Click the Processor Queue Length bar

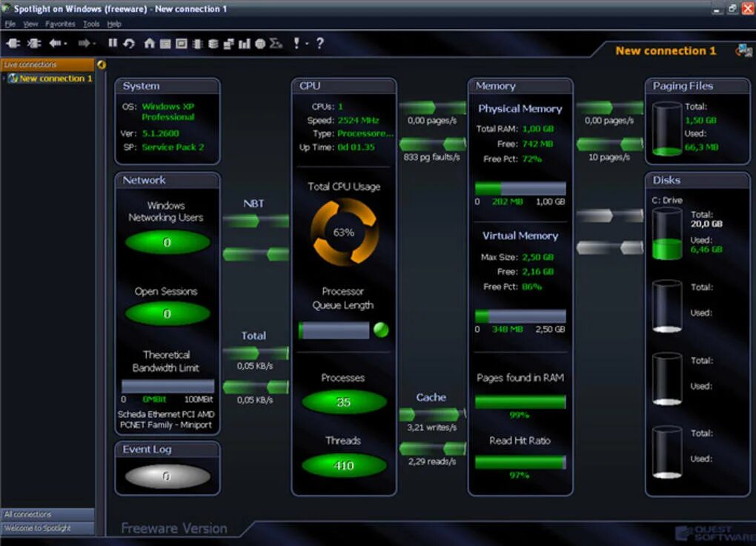click(x=334, y=330)
